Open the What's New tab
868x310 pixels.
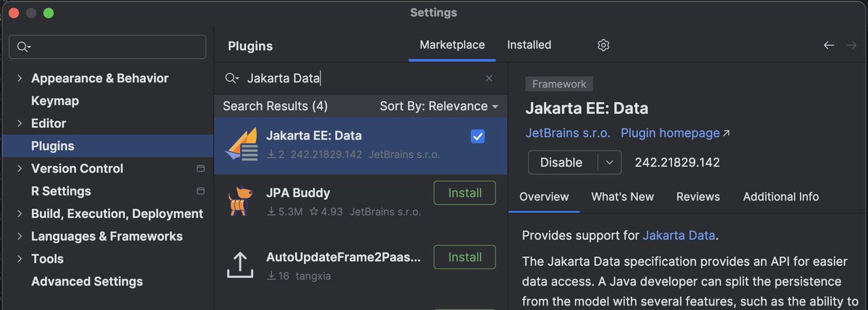tap(622, 196)
